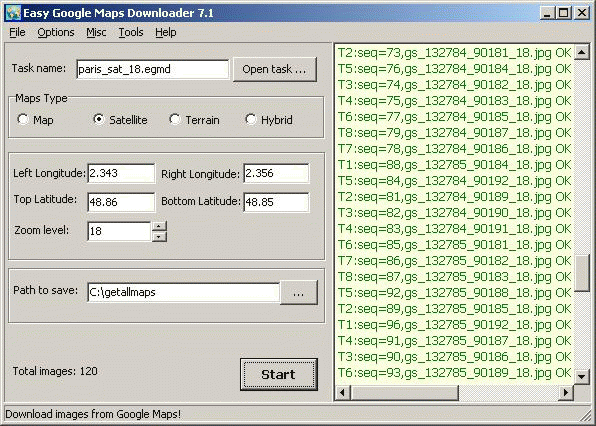Browse for save path with ... button
This screenshot has width=596, height=426.
[x=299, y=293]
